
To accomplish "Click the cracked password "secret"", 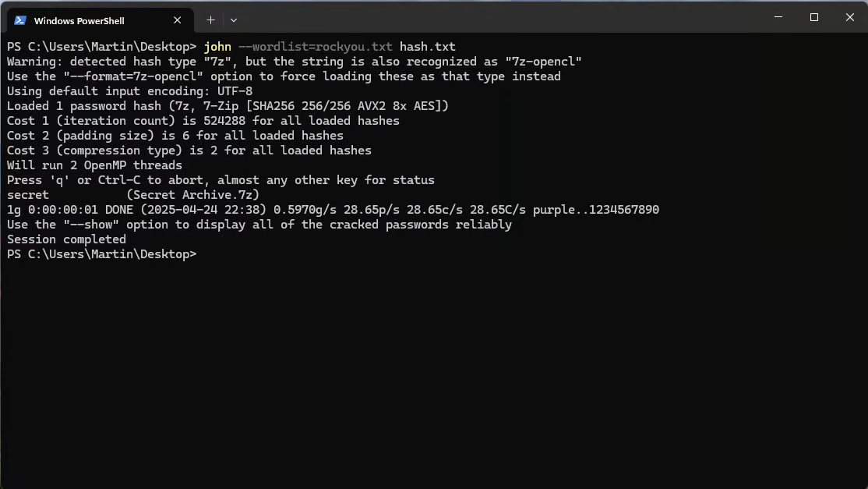I will 28,195.
